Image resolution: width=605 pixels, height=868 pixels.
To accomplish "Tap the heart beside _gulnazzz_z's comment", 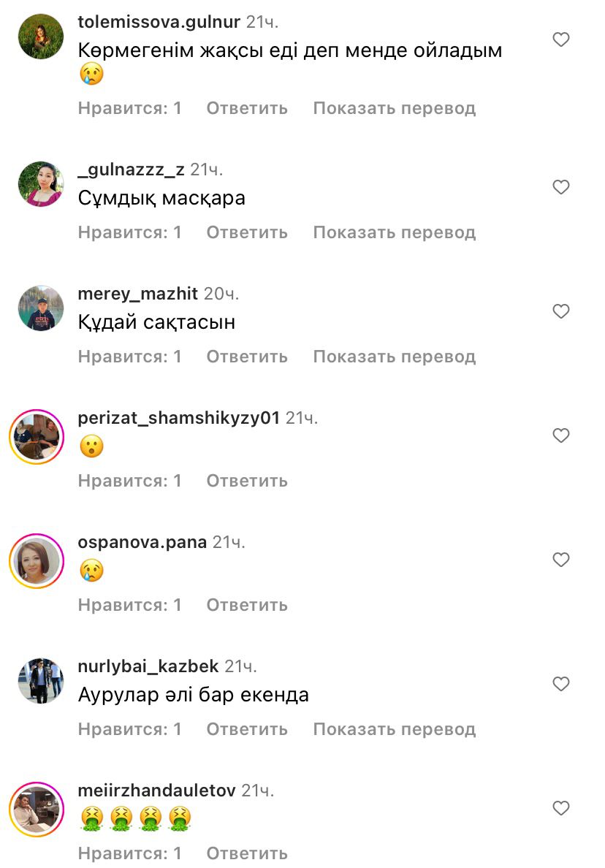I will click(560, 187).
